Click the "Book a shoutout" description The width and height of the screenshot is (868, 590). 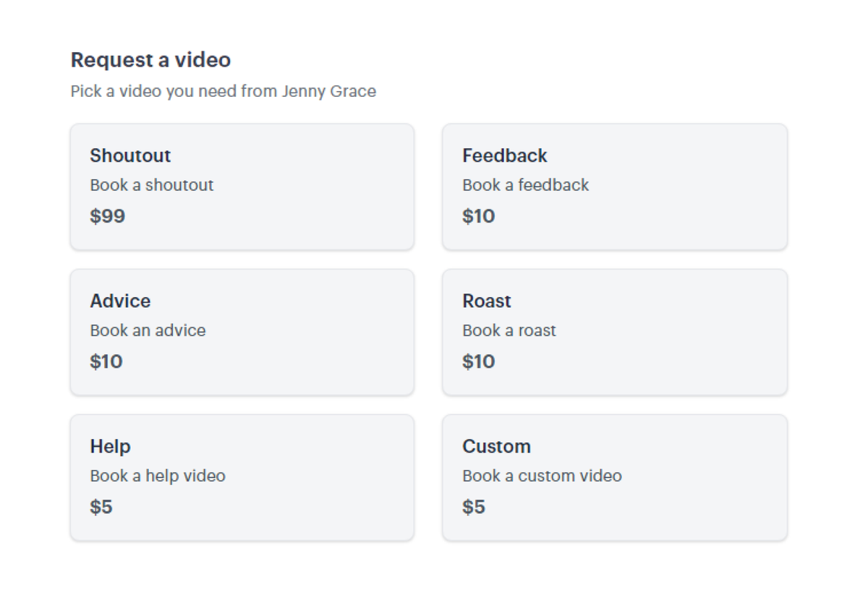(152, 185)
